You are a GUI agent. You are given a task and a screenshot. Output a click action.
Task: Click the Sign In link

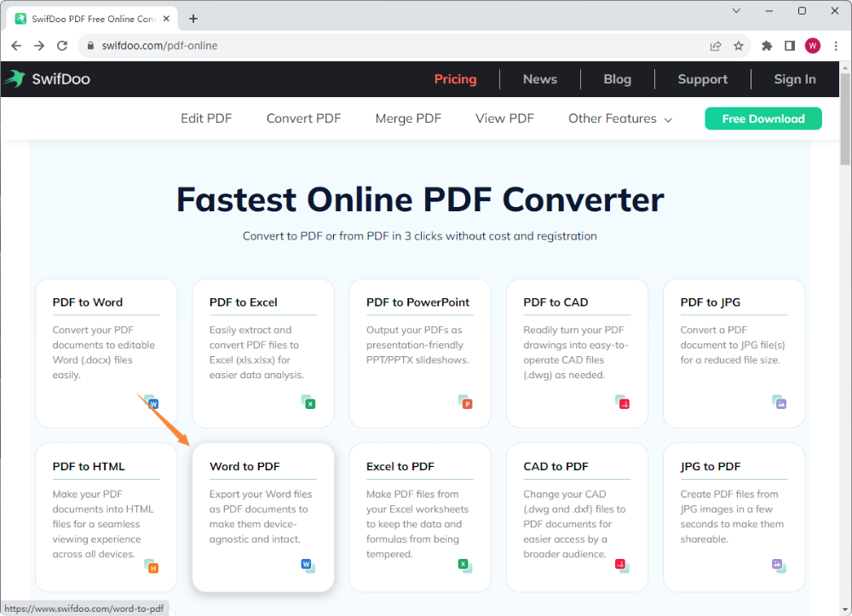point(795,79)
